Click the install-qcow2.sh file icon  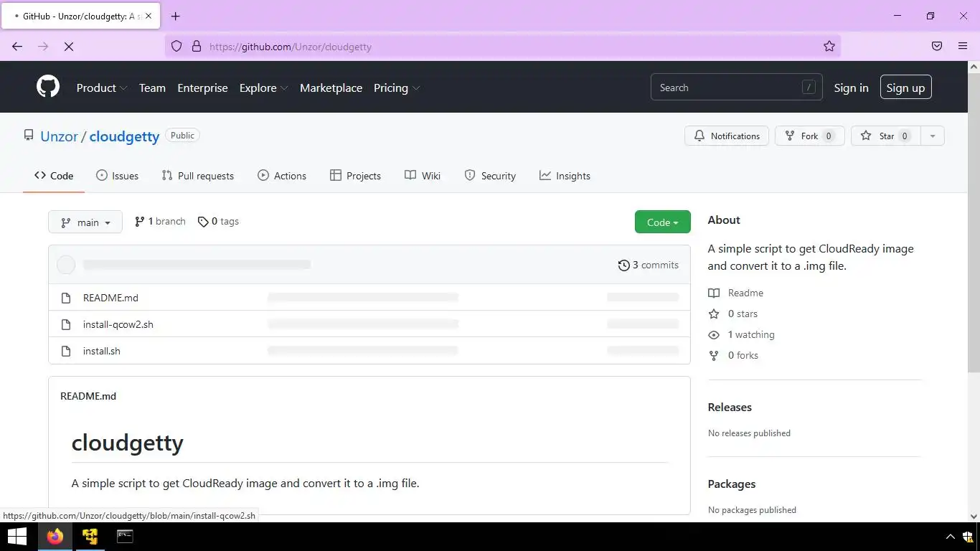tap(66, 324)
